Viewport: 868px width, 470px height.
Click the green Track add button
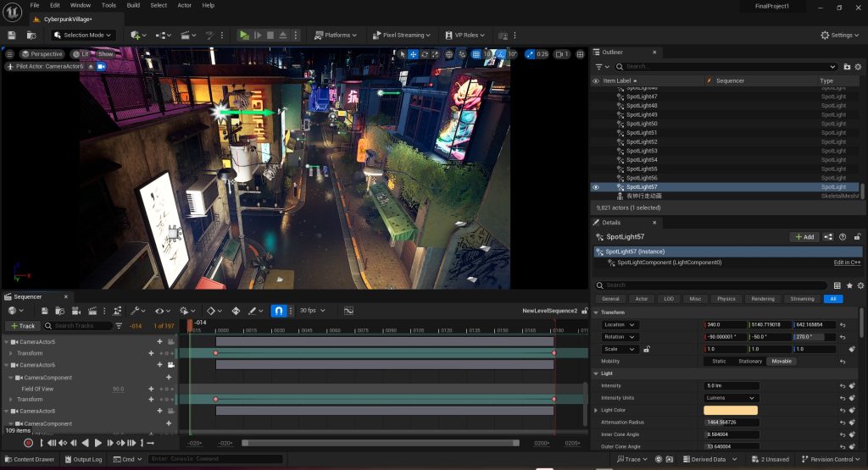pyautogui.click(x=23, y=326)
